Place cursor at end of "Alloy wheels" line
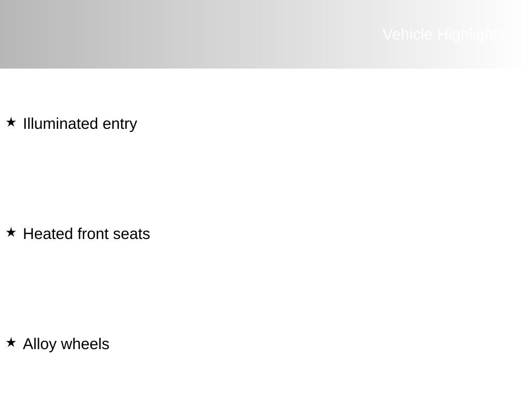Screen dimensions: 532x399 pos(110,344)
